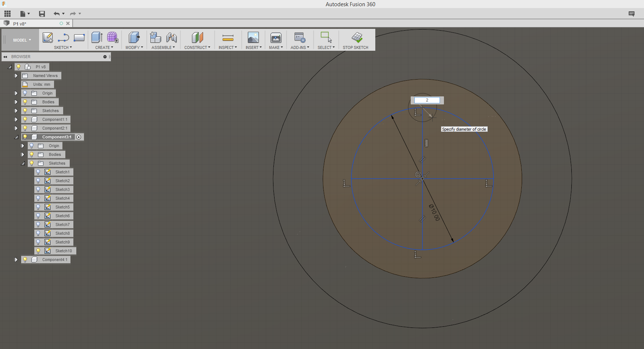This screenshot has width=644, height=349.
Task: Select the Press Pull modify icon
Action: (134, 37)
